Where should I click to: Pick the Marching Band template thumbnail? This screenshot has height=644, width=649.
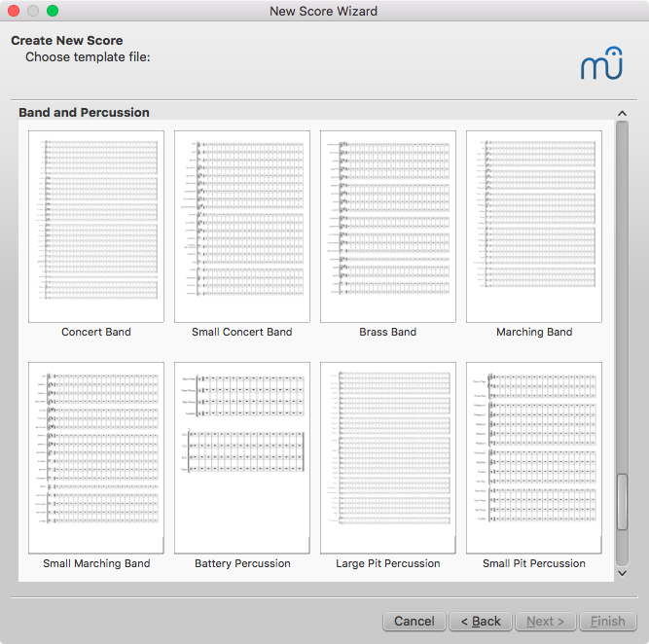tap(534, 227)
